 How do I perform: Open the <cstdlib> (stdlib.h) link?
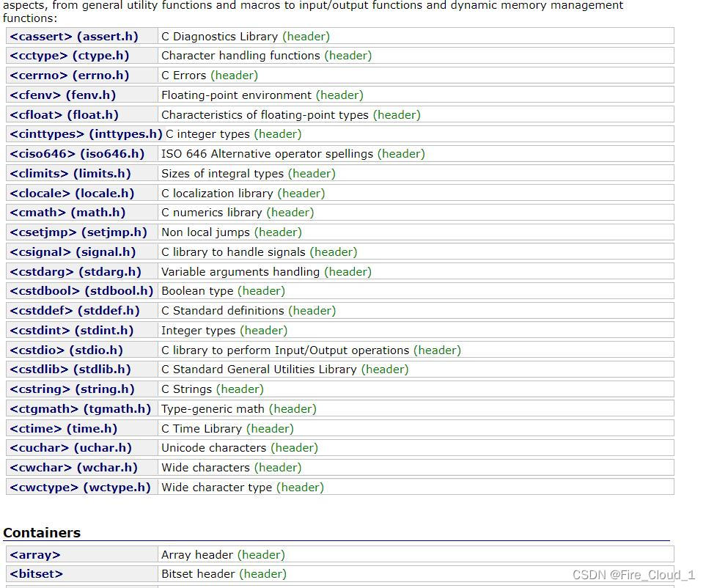click(x=70, y=370)
